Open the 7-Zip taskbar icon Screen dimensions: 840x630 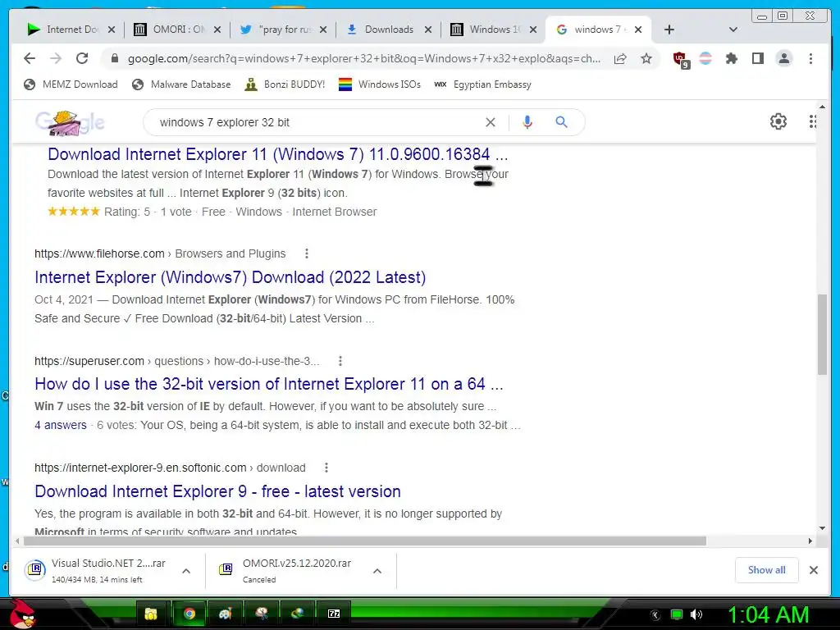click(x=334, y=614)
